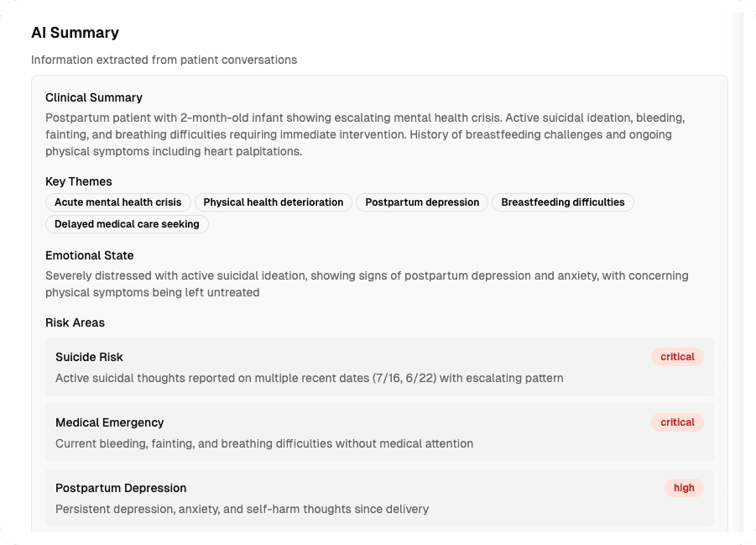The width and height of the screenshot is (756, 545).
Task: Click the critical badge on Medical Emergency
Action: click(677, 422)
